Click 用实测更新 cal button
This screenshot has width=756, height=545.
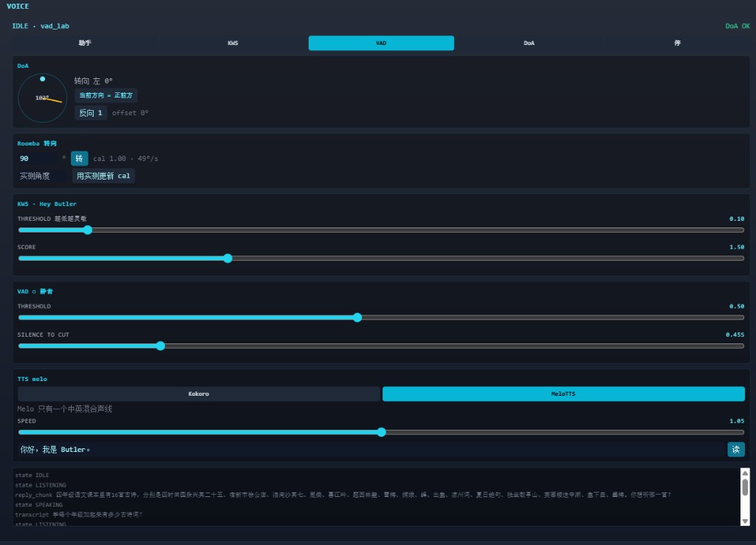click(x=103, y=176)
